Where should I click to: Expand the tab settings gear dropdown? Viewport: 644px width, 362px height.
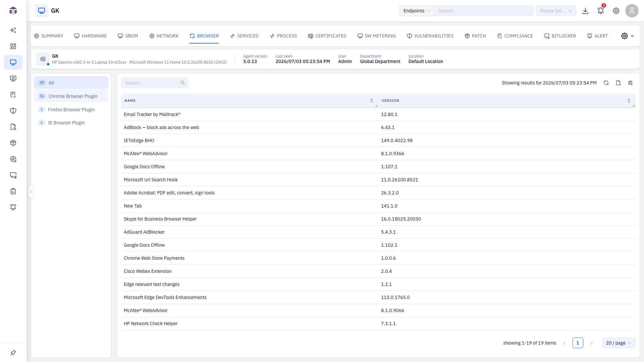click(627, 36)
